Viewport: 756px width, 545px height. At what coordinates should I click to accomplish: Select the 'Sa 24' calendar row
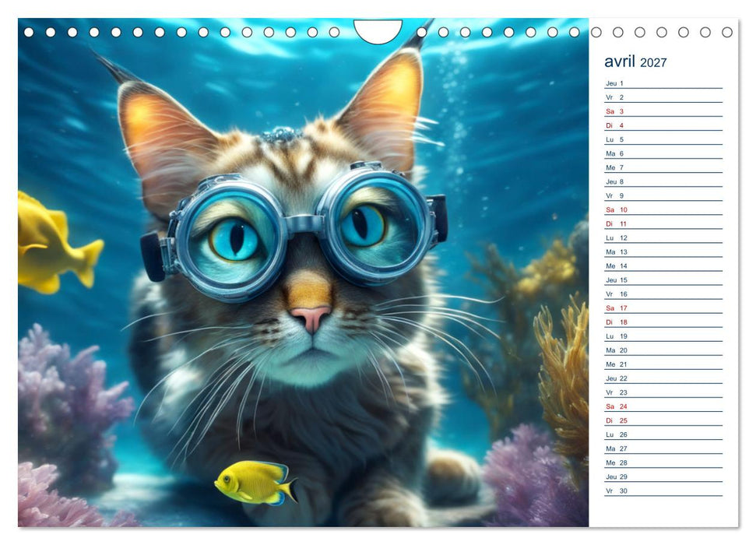(x=663, y=406)
